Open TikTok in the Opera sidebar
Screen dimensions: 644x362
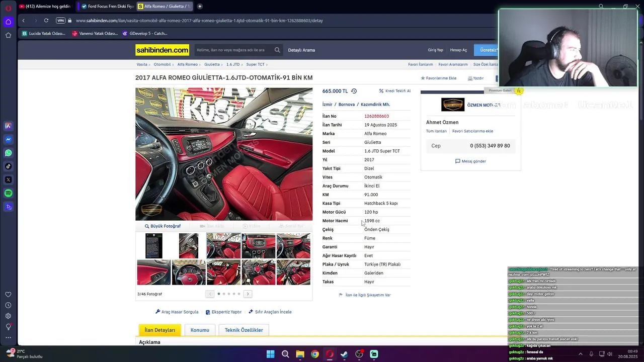8,166
